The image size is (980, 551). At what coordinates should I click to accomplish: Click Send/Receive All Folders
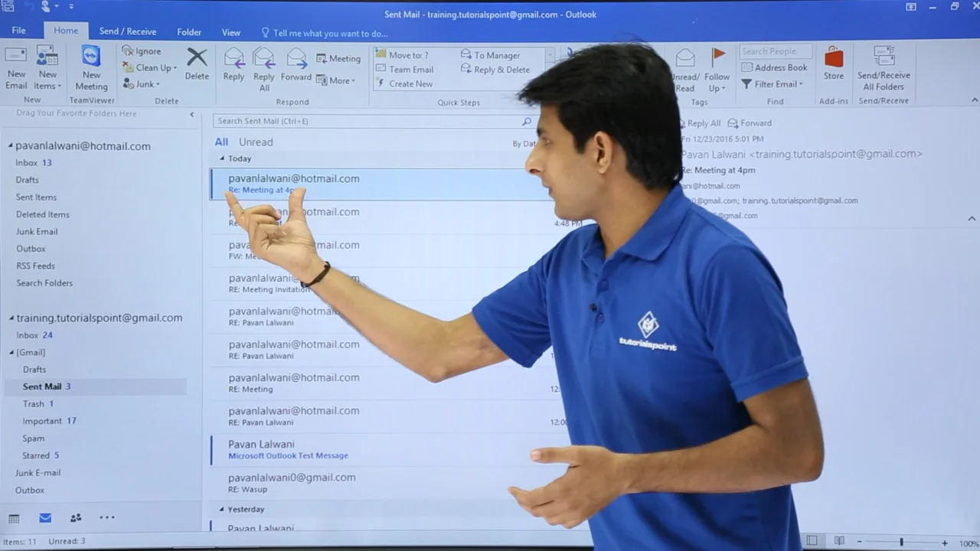tap(884, 69)
